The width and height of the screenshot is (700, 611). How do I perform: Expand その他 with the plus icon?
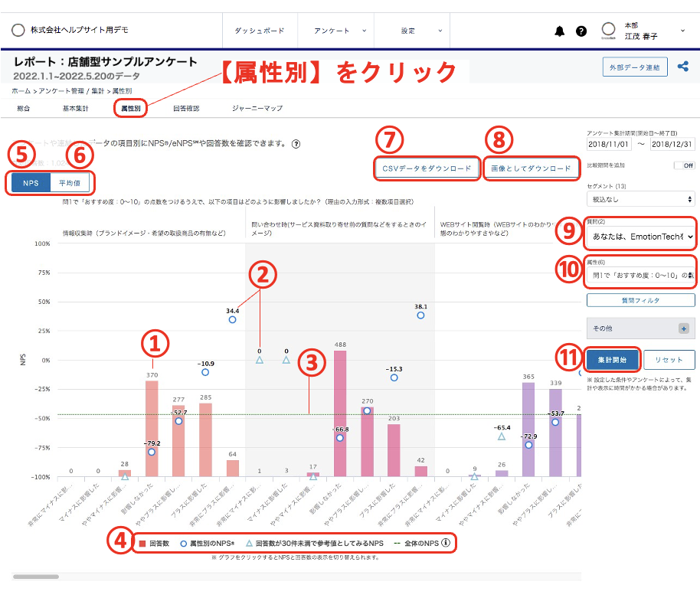tap(683, 328)
